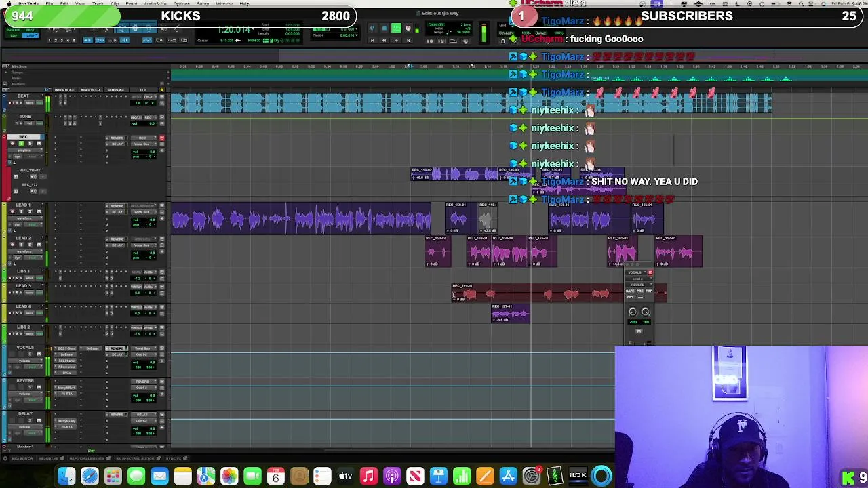Fast forward using the transport button
This screenshot has width=868, height=488.
[x=396, y=41]
